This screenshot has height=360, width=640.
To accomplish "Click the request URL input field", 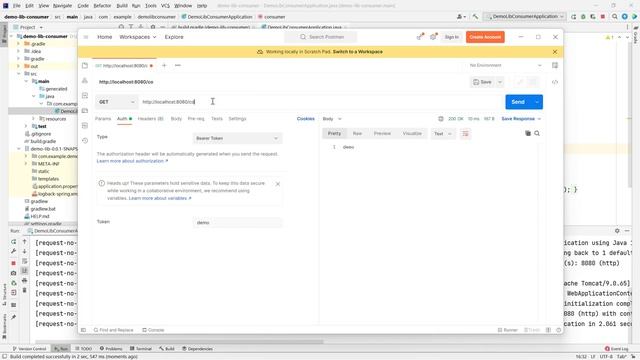I will click(321, 102).
